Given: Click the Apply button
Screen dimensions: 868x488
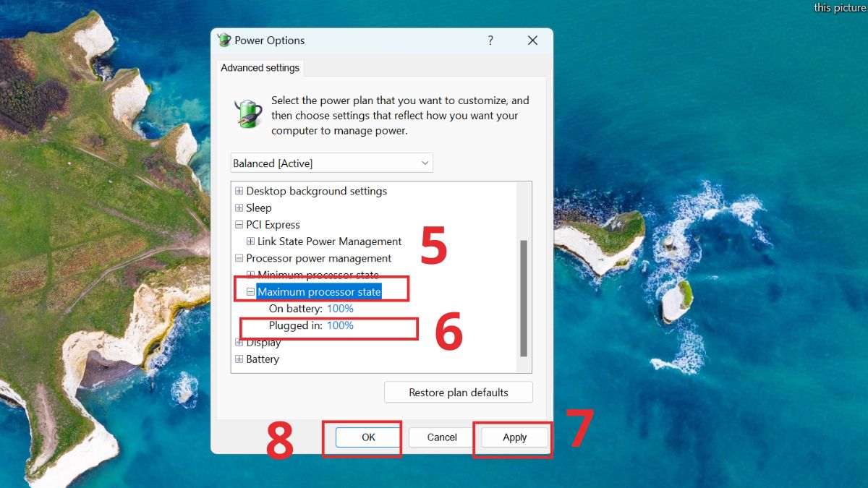Looking at the screenshot, I should [x=515, y=437].
